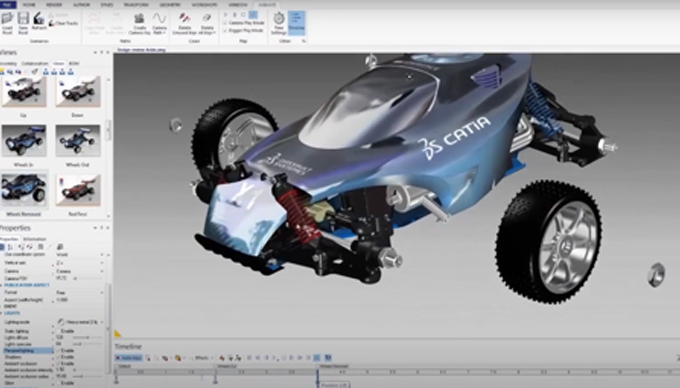
Task: Toggle the highlighted Timeline ribbon button
Action: pyautogui.click(x=296, y=23)
